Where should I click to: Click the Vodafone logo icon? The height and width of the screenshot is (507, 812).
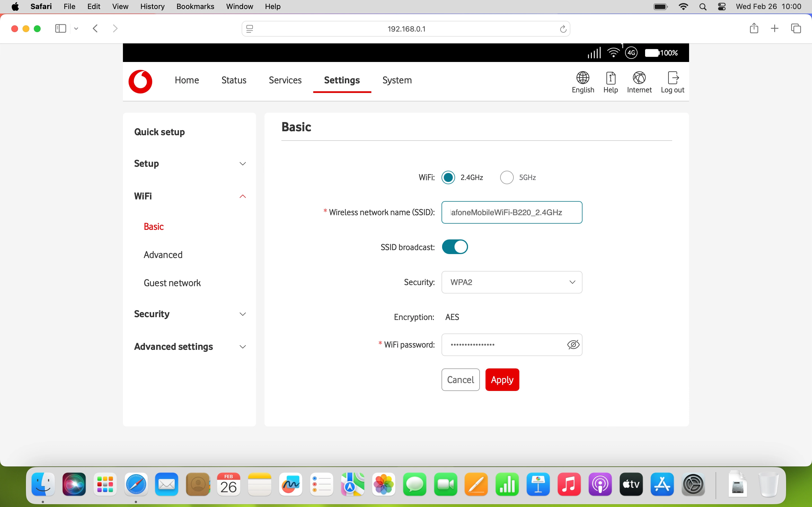point(140,81)
